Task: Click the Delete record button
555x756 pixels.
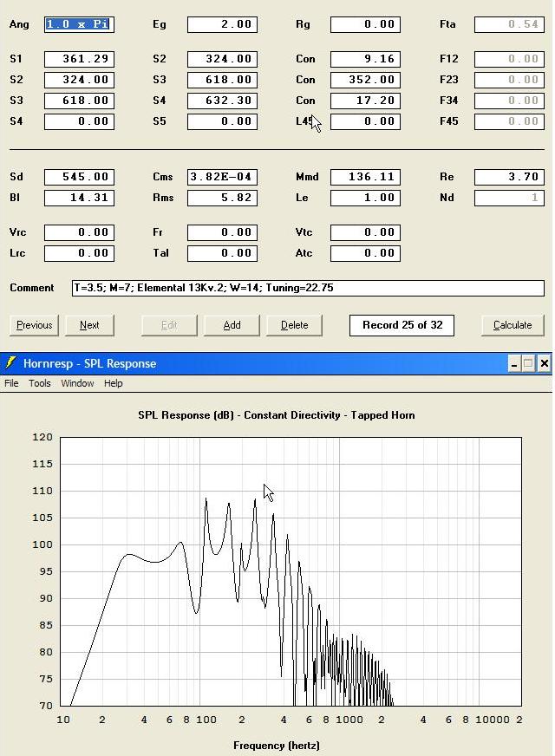Action: pos(295,325)
